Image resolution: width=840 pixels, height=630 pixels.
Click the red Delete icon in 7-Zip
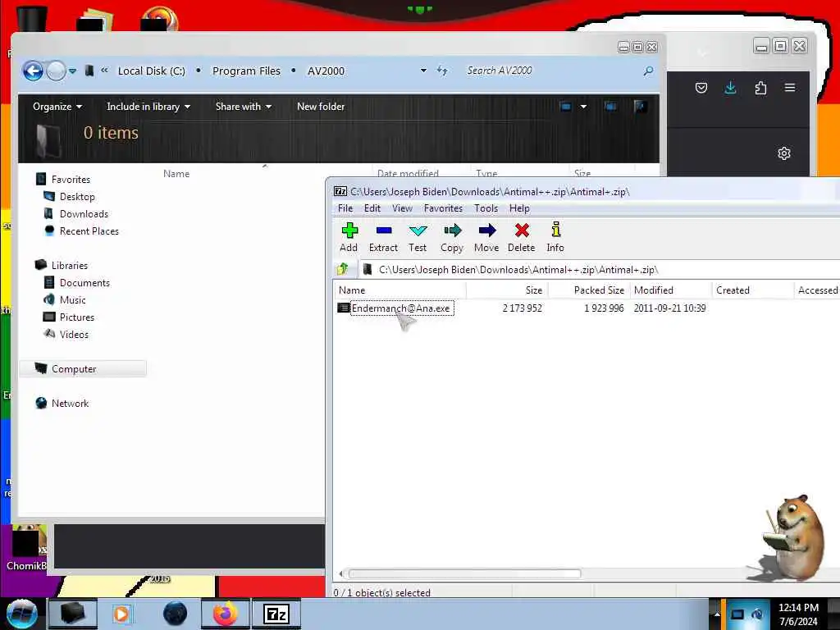(x=521, y=237)
